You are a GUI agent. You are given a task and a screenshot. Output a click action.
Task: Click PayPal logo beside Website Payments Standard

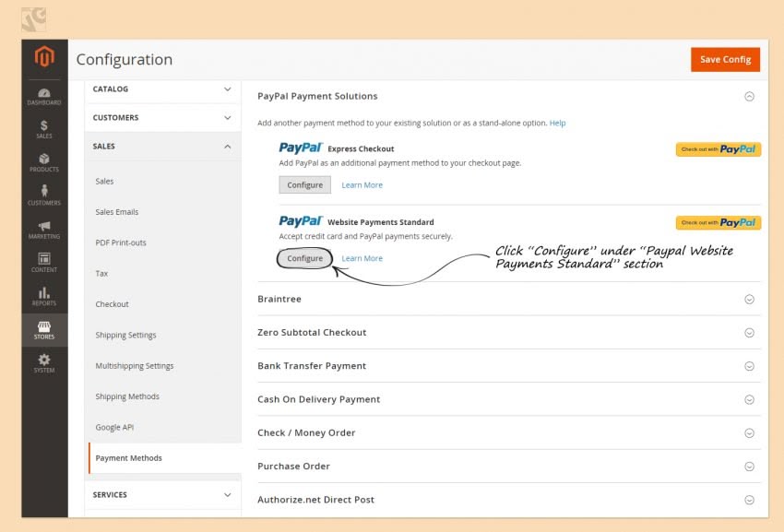[301, 221]
